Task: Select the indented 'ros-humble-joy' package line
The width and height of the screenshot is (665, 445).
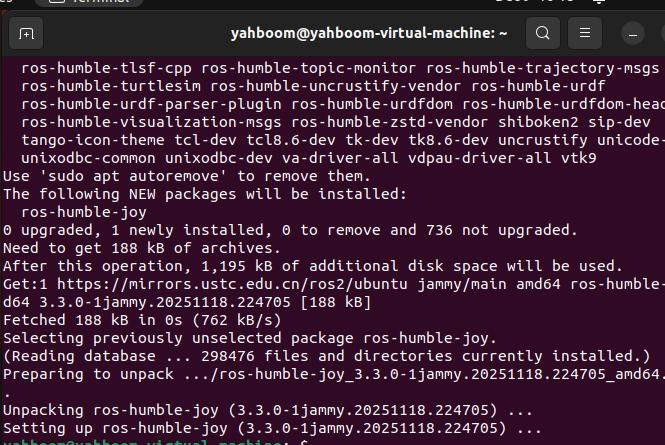Action: pyautogui.click(x=84, y=212)
